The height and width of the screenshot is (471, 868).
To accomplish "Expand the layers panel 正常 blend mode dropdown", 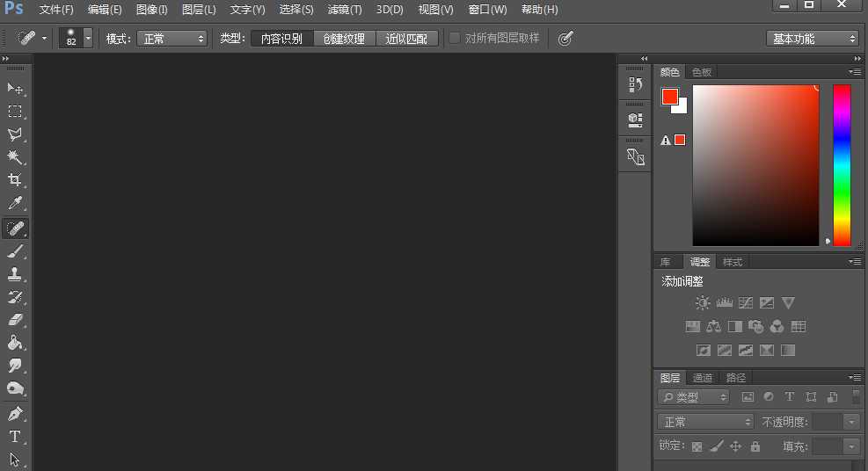I will click(x=706, y=422).
